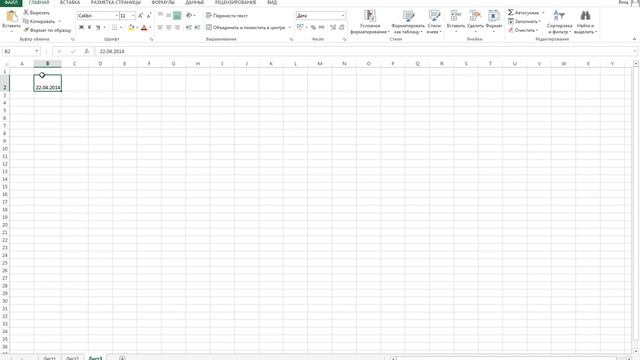Click the accounting number format icon
This screenshot has height=360, width=640.
(300, 27)
